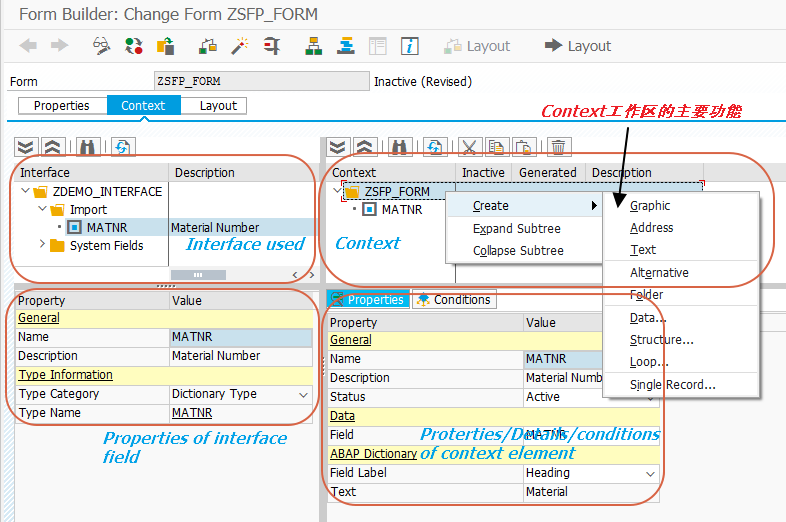Switch to the Conditions tab
Image resolution: width=786 pixels, height=522 pixels.
click(x=454, y=300)
